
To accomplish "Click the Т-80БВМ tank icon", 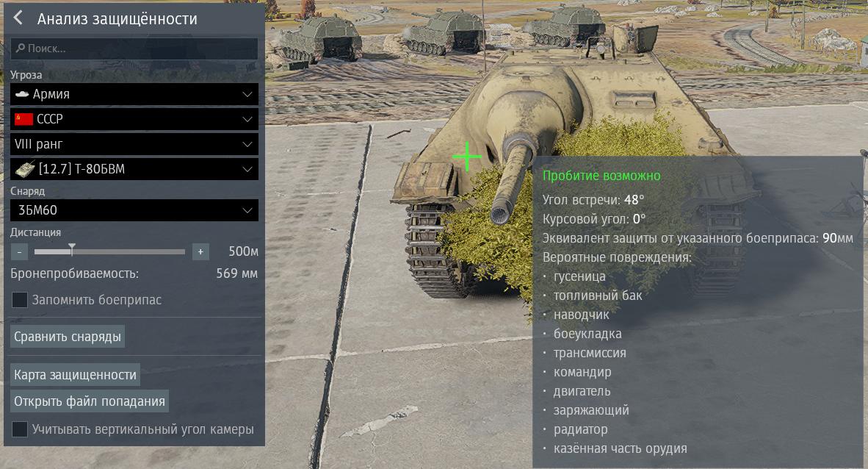I will click(25, 169).
